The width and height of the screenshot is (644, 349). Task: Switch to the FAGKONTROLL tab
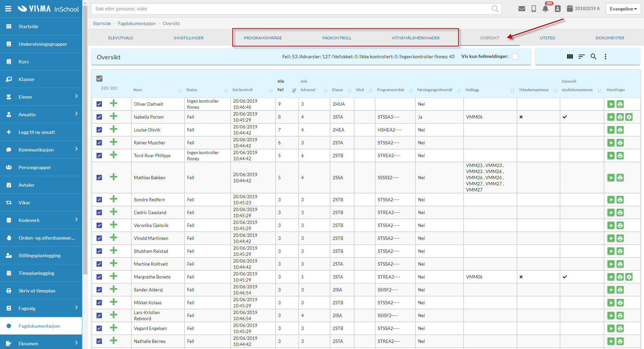pos(337,38)
